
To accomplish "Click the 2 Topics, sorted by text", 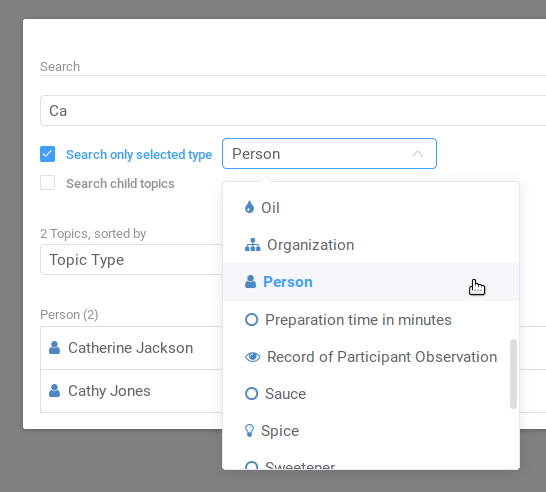I will click(93, 234).
